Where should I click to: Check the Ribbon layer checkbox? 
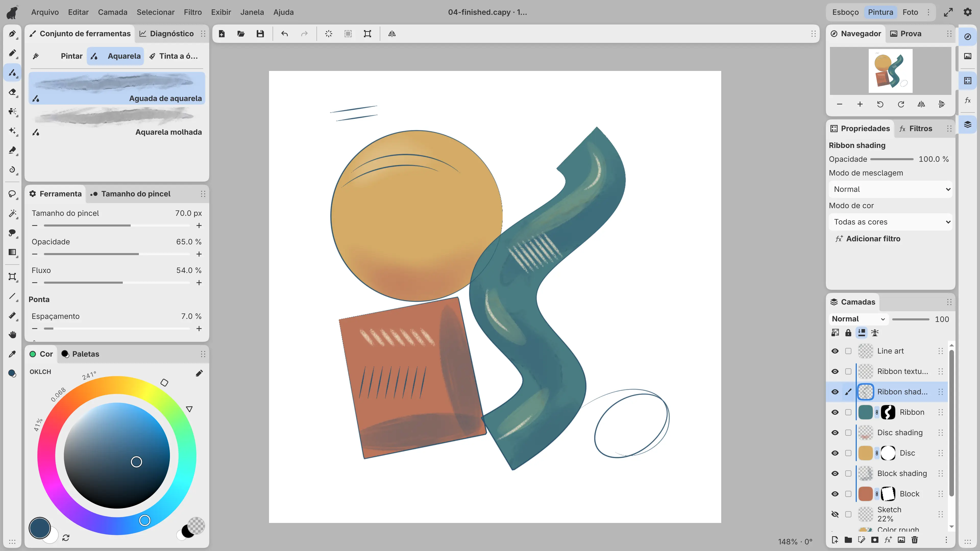click(x=848, y=412)
